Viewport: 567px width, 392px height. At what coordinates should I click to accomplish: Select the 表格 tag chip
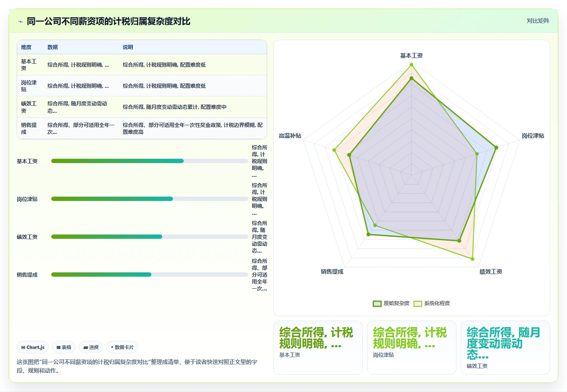64,347
